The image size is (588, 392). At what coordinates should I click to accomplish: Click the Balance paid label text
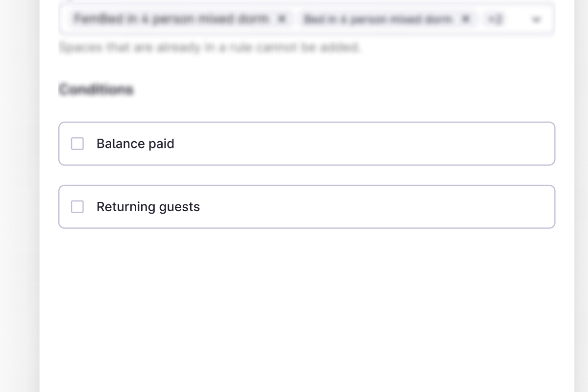coord(135,144)
